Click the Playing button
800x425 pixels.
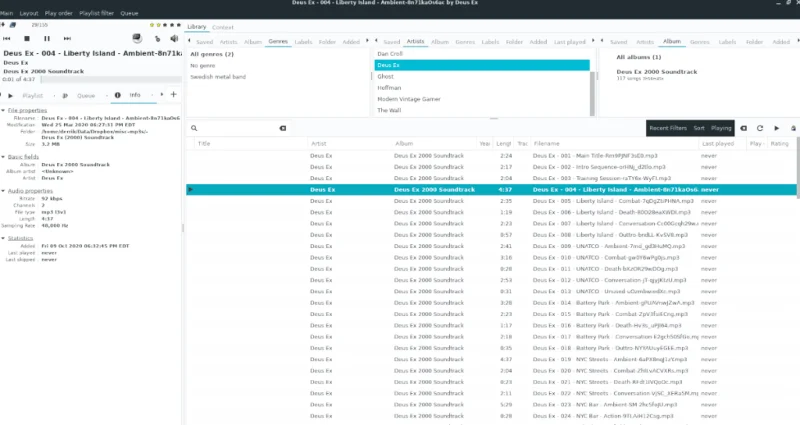[721, 128]
